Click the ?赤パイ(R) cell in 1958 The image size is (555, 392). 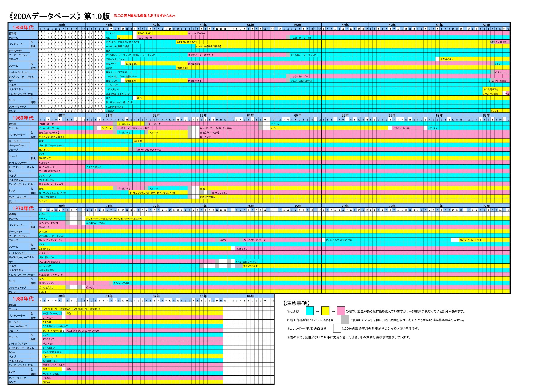(x=446, y=59)
